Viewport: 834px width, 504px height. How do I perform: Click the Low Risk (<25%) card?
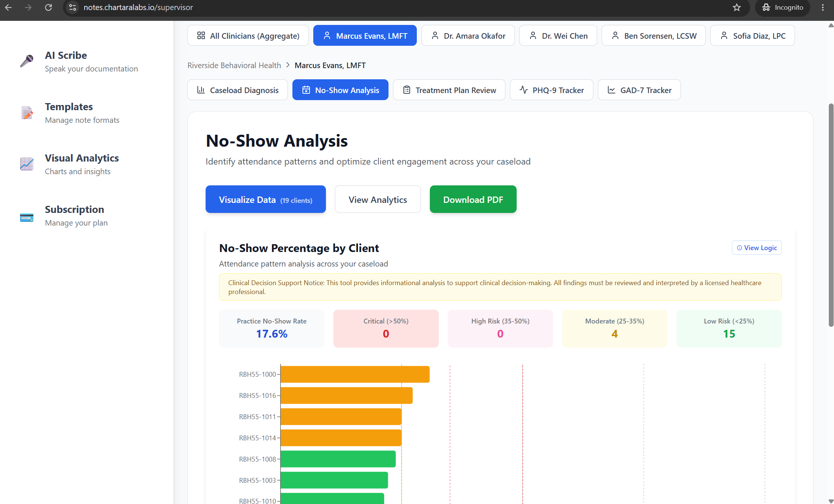coord(729,329)
